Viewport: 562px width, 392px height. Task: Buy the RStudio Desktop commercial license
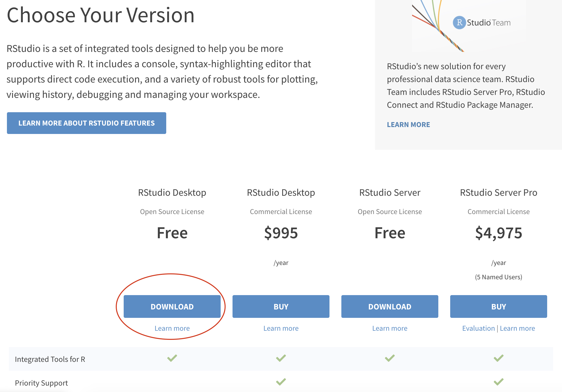coord(281,306)
